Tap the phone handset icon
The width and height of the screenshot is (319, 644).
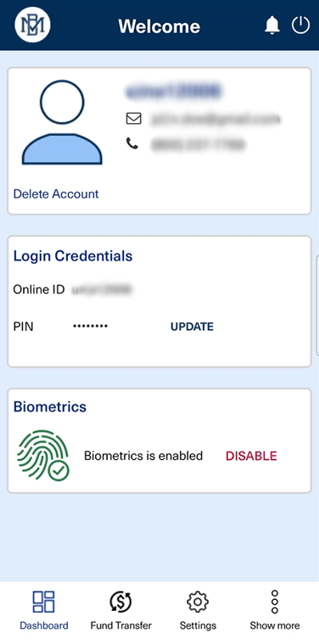[x=132, y=143]
